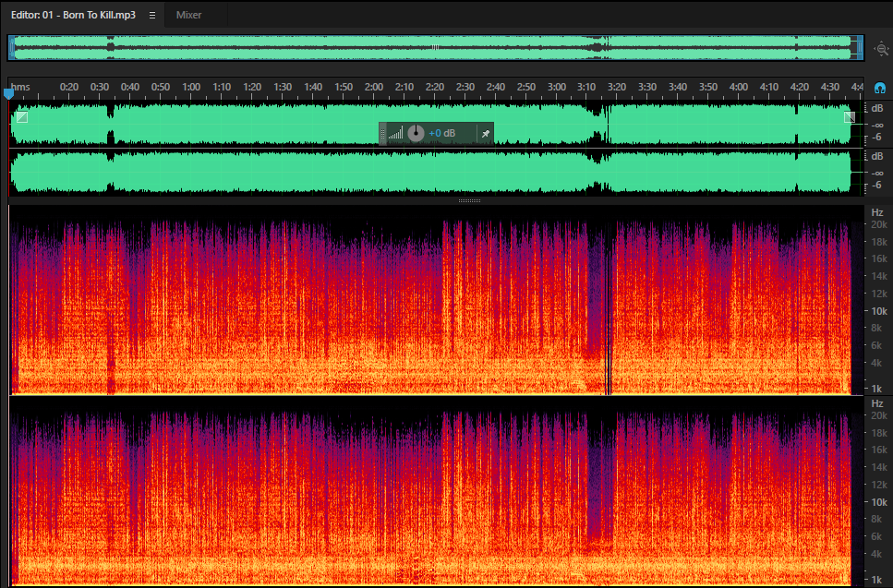The image size is (893, 588).
Task: Click the Fade In handle on the waveform
Action: pos(21,116)
